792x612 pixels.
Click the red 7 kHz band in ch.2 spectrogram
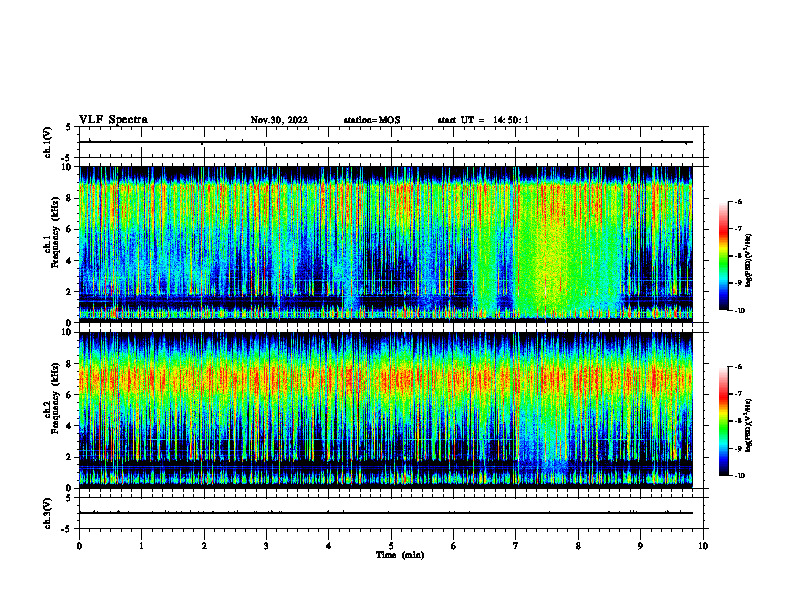(386, 379)
